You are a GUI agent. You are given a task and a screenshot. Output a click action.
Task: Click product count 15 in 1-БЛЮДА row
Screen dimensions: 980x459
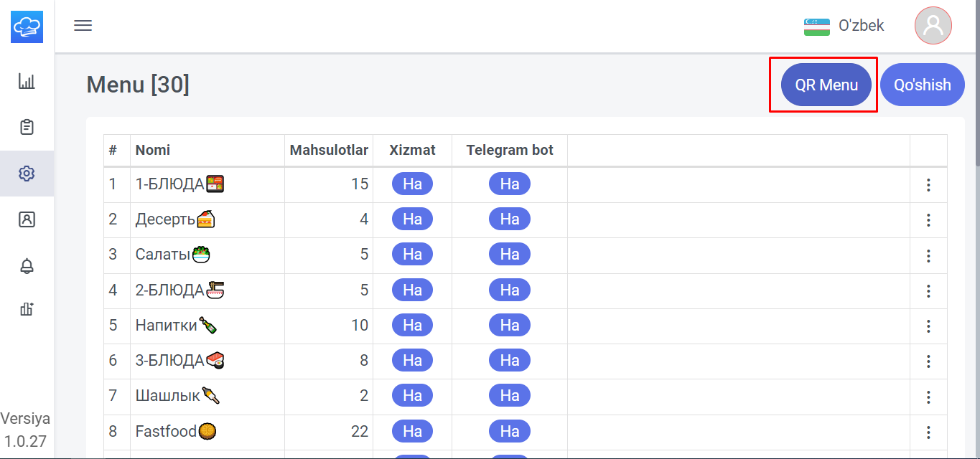click(360, 184)
